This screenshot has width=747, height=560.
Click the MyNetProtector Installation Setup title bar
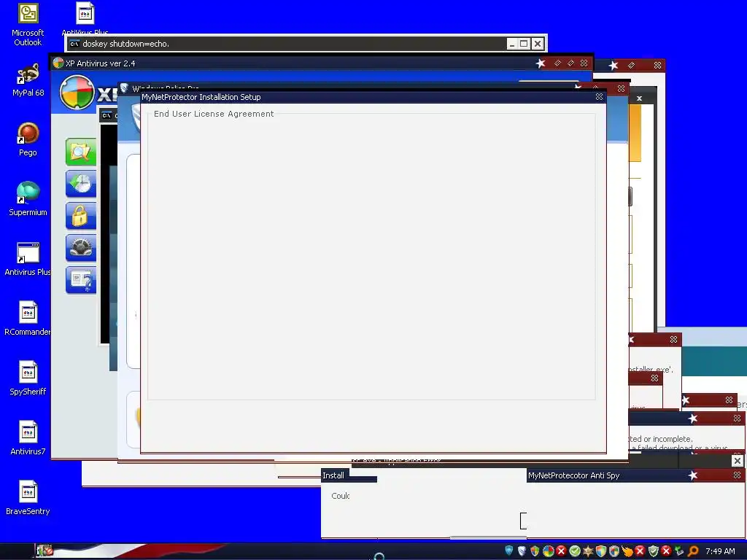[x=373, y=97]
